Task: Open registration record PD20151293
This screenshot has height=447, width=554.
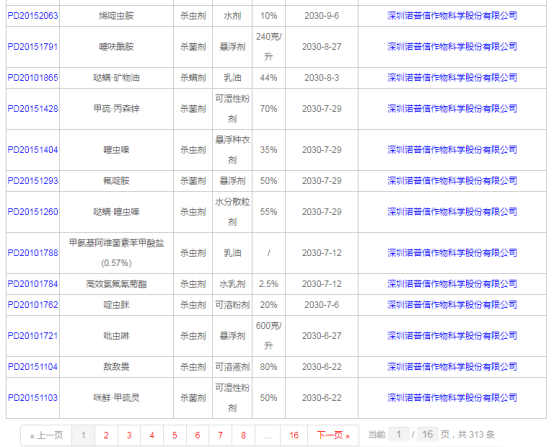Action: (33, 181)
